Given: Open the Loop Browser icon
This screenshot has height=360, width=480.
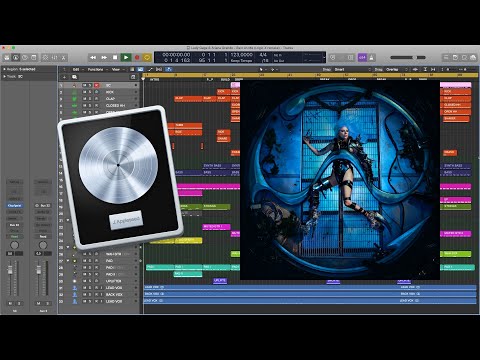Looking at the screenshot, I should point(464,57).
